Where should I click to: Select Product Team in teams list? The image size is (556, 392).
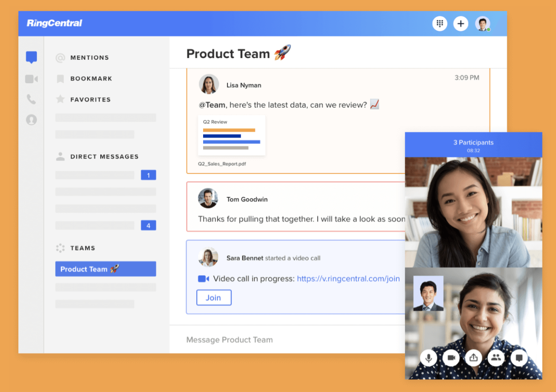pos(106,269)
